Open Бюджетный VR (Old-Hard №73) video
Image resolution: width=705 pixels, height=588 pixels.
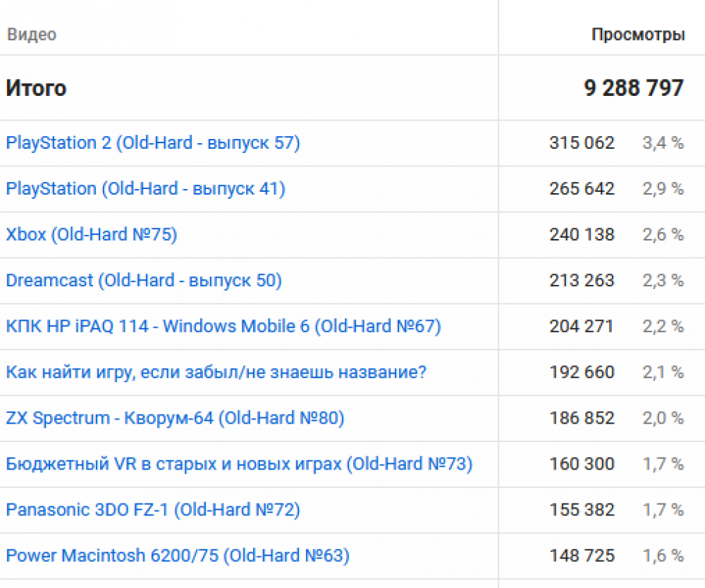239,464
